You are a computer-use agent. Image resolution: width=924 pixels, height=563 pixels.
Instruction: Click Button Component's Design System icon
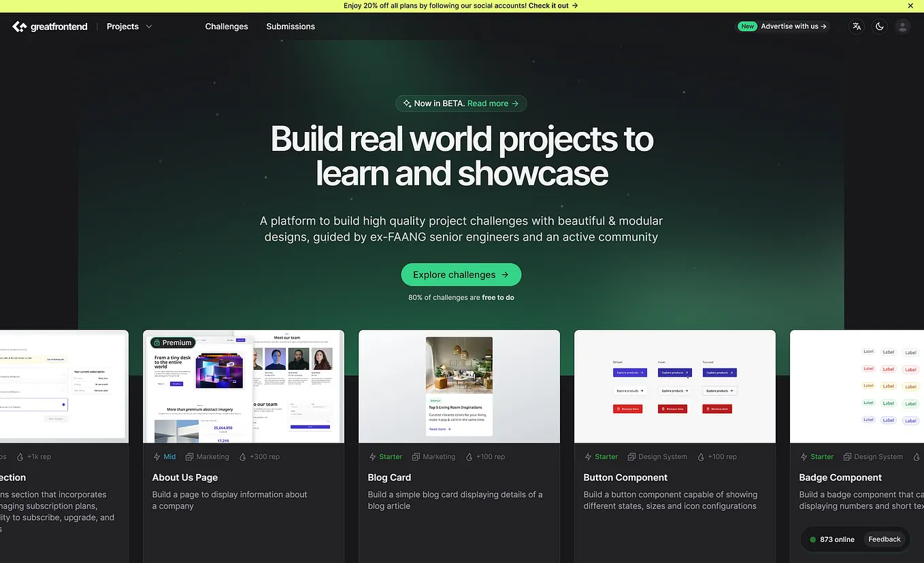coord(631,457)
